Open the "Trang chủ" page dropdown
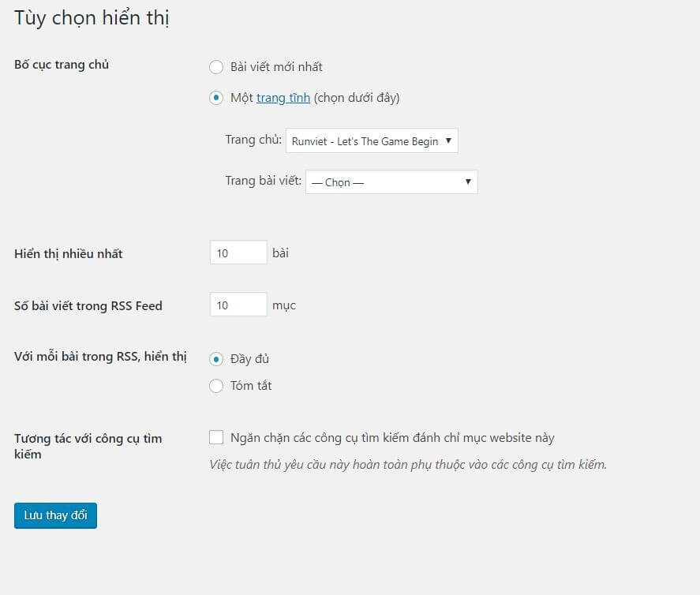This screenshot has height=595, width=700. pyautogui.click(x=372, y=141)
